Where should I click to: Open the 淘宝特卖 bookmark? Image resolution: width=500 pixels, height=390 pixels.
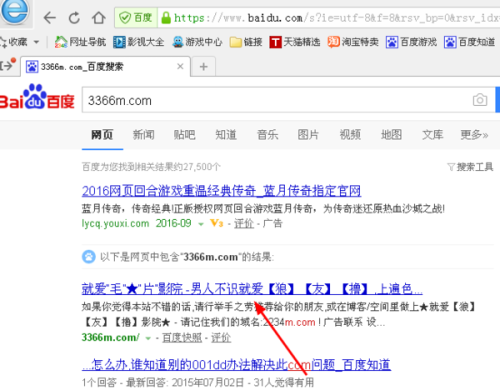pos(353,42)
